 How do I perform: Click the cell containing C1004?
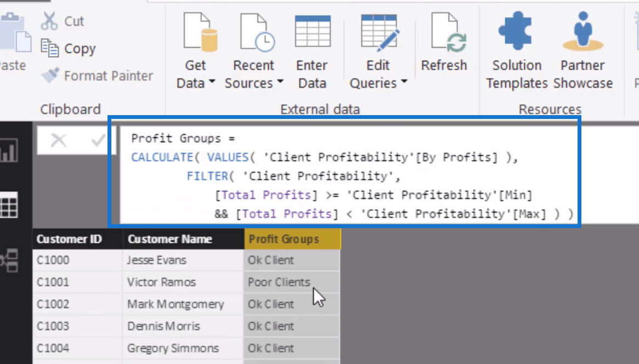click(x=77, y=348)
